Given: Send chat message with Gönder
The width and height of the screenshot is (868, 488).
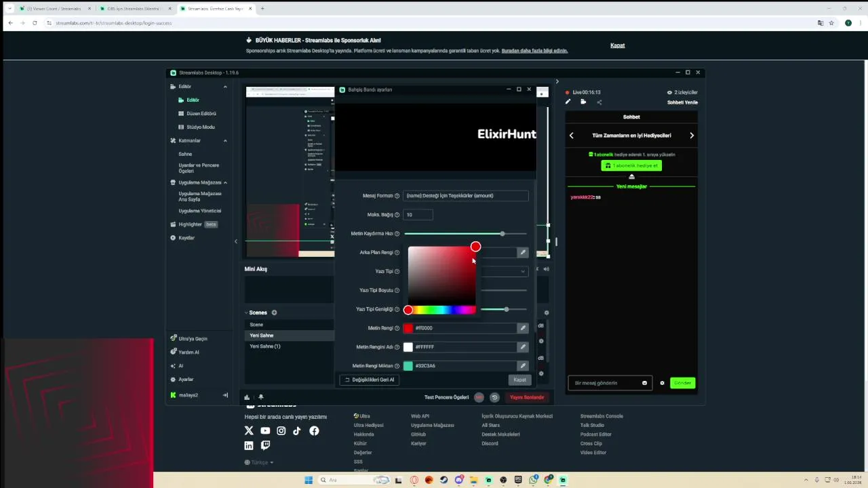Looking at the screenshot, I should (683, 383).
